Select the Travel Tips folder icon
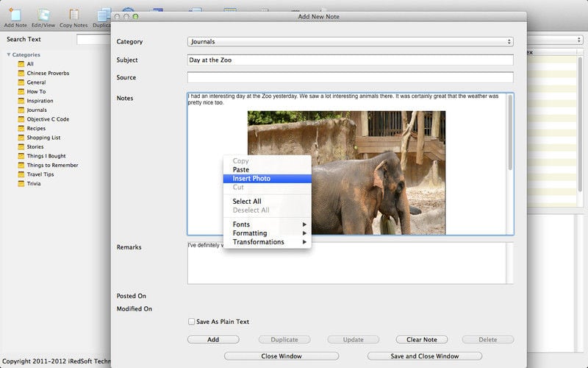 [21, 174]
